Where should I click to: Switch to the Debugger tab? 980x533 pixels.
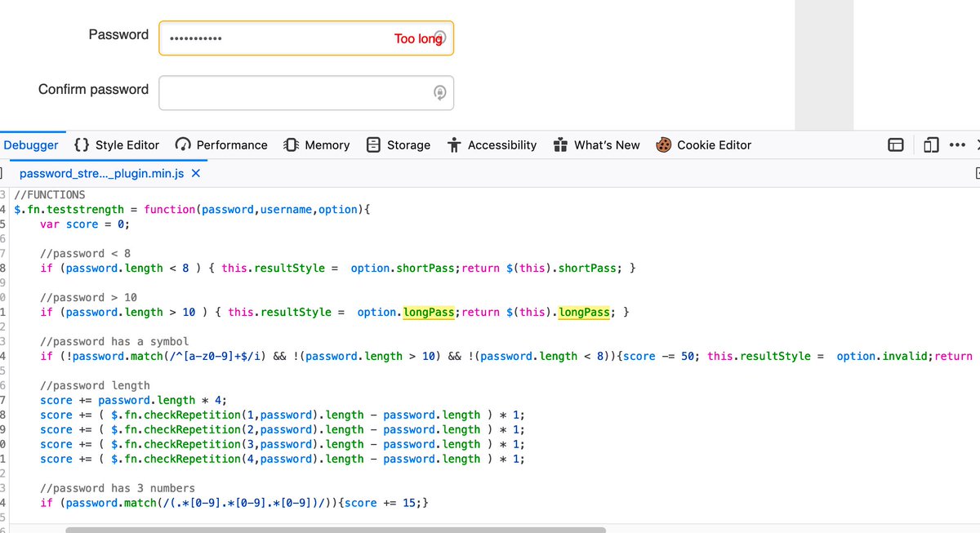pyautogui.click(x=31, y=144)
